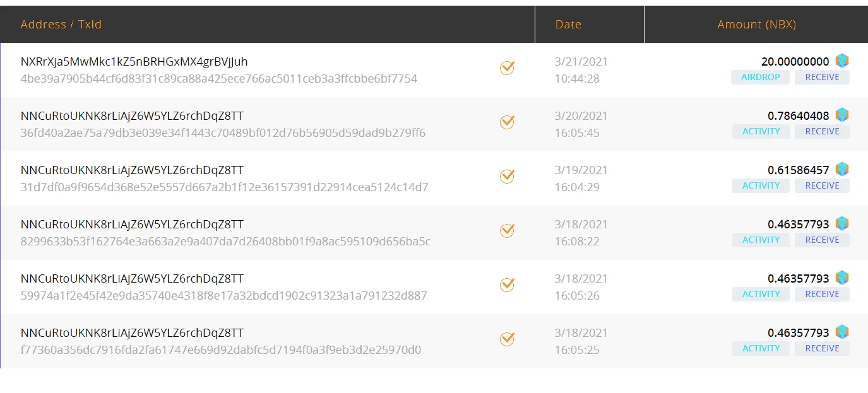Open transaction ID starting with f77360a356dc
Viewport: 868px width, 393px height.
[x=220, y=350]
